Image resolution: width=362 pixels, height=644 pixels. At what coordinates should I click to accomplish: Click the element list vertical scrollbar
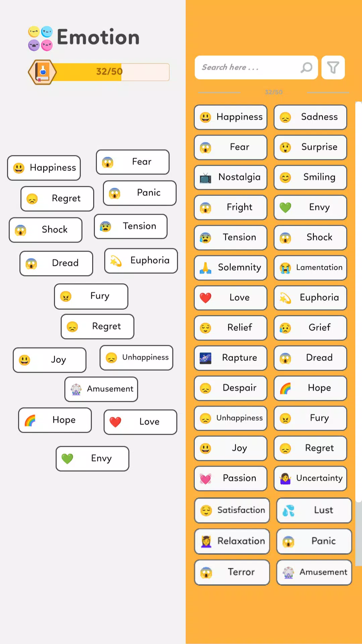click(x=358, y=302)
